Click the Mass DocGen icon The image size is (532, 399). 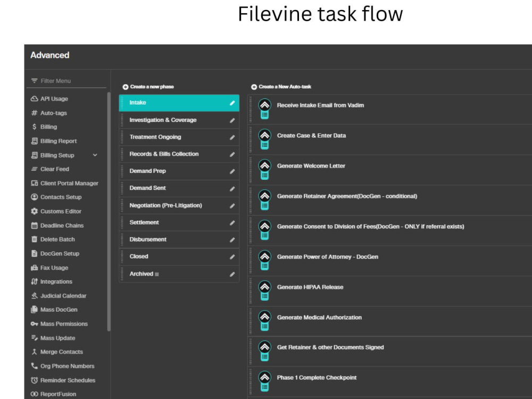point(34,310)
